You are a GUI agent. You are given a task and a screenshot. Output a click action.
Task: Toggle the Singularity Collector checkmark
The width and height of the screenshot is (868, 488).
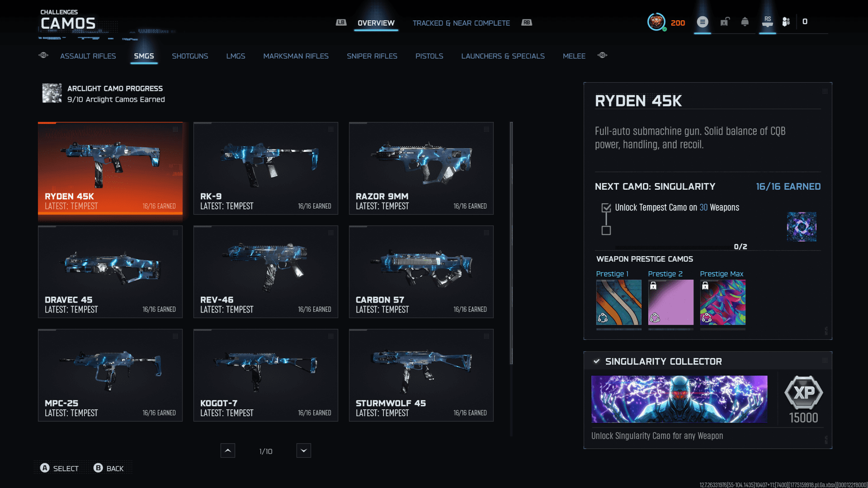[597, 361]
